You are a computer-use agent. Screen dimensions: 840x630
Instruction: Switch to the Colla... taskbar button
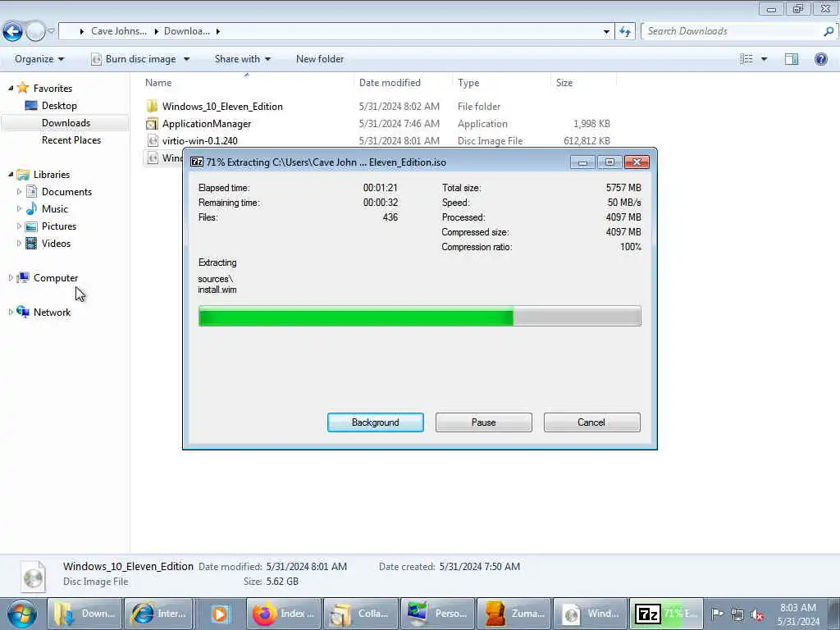click(x=361, y=614)
